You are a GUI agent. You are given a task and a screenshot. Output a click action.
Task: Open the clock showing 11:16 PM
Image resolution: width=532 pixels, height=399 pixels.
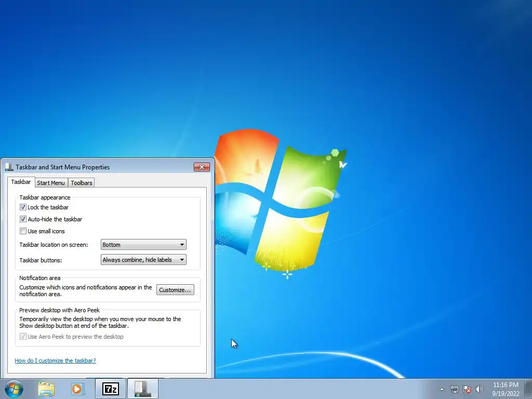pos(506,389)
